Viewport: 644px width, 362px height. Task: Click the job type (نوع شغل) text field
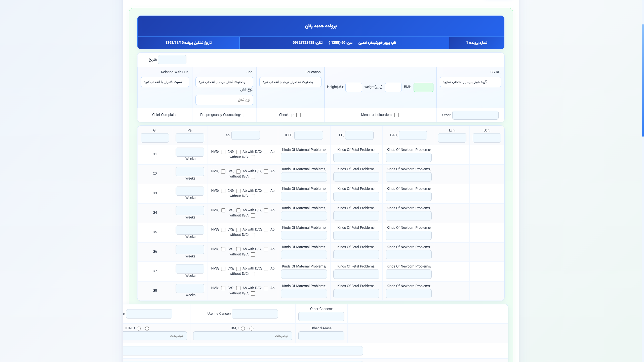(224, 100)
